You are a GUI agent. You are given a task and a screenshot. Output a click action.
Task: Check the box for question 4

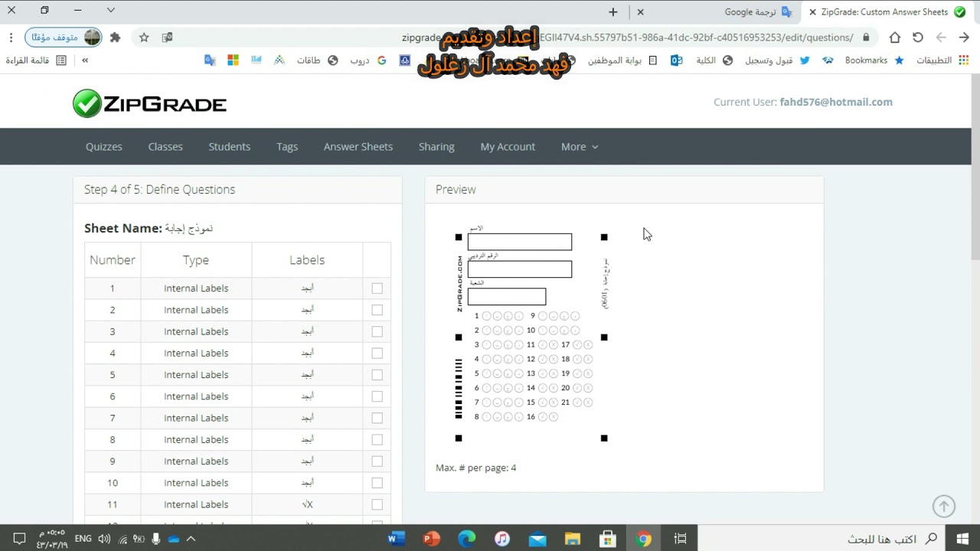377,353
